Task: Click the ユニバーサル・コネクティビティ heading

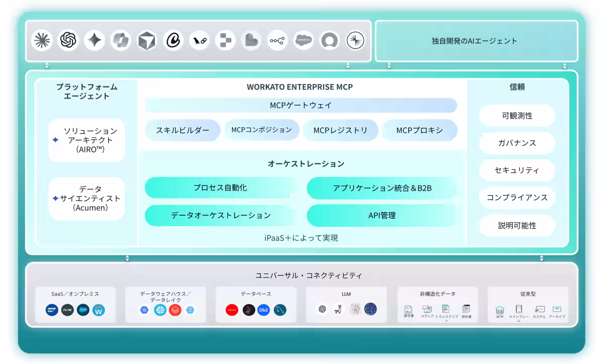Action: click(309, 276)
